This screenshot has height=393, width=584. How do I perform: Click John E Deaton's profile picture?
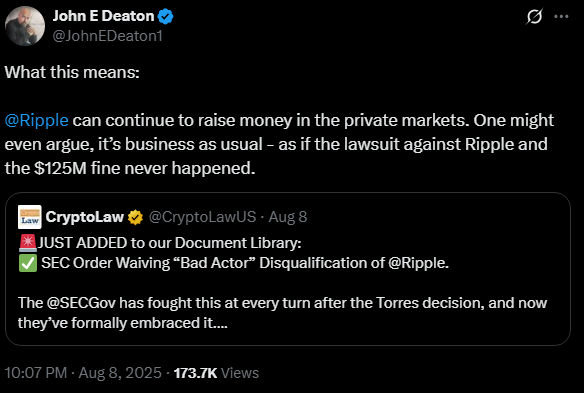click(x=25, y=26)
